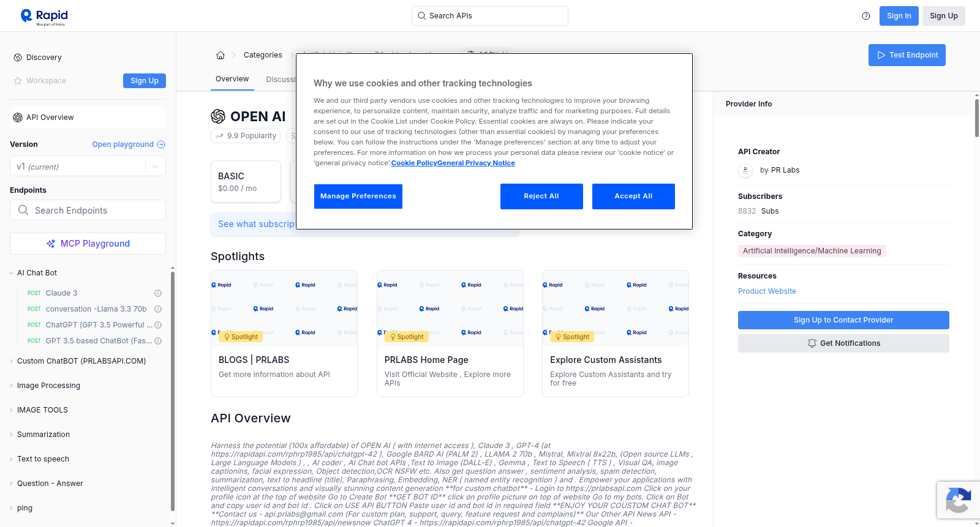Click the Sign In button
This screenshot has width=980, height=527.
click(899, 16)
